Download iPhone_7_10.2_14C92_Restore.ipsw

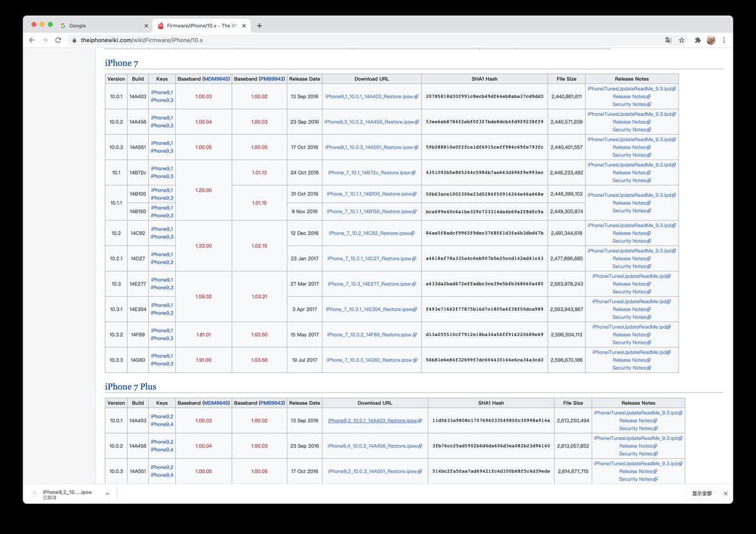372,233
